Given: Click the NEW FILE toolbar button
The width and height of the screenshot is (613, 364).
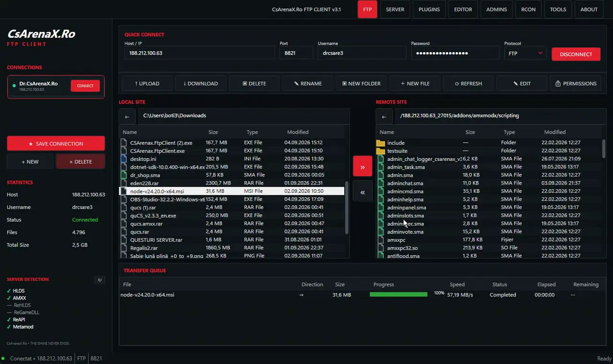Looking at the screenshot, I should coord(415,83).
